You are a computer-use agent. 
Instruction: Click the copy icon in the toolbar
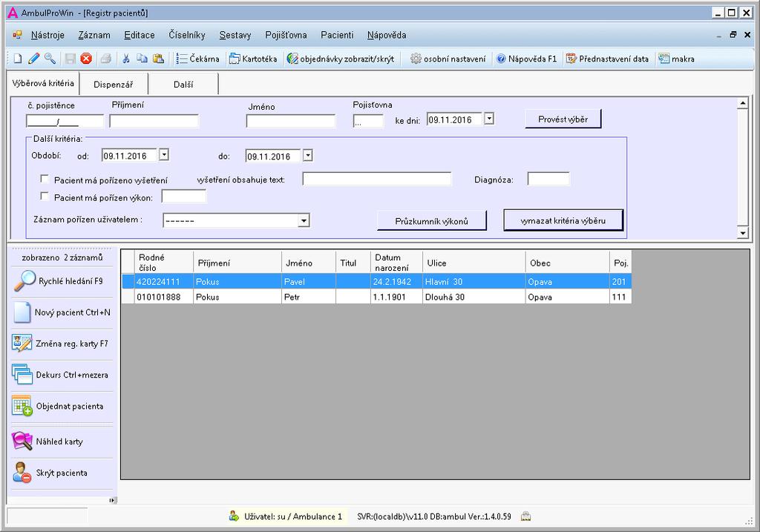pos(142,59)
